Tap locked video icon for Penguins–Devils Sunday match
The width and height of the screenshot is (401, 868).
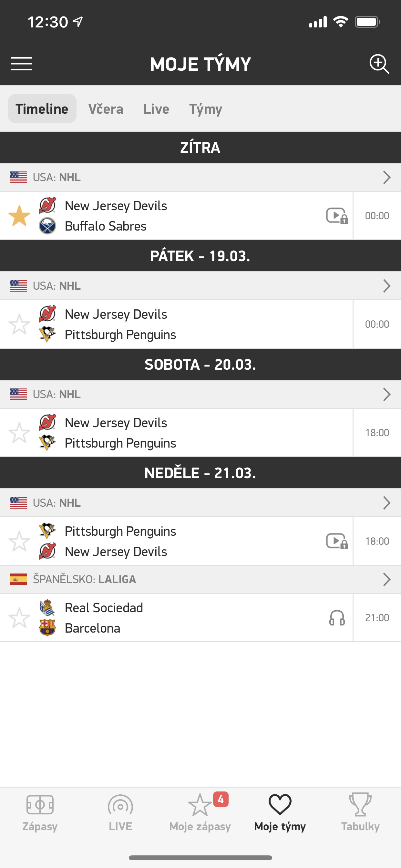click(x=337, y=541)
